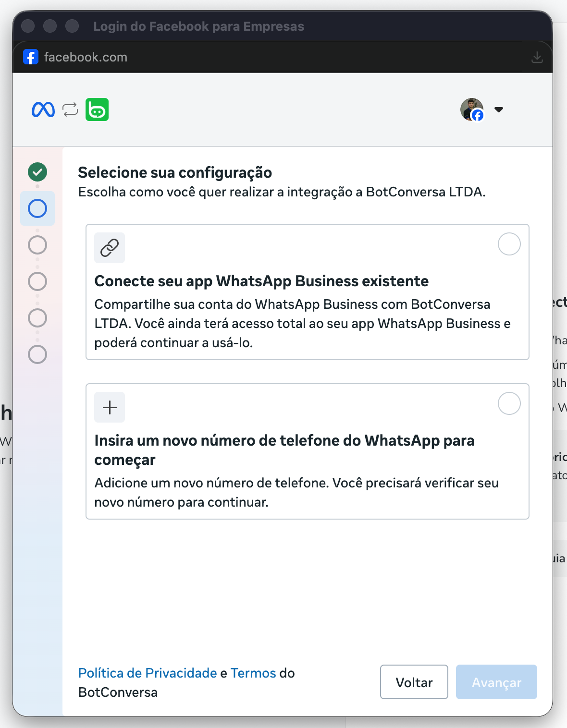Select the new phone number radio button
Image resolution: width=567 pixels, height=728 pixels.
[x=509, y=404]
